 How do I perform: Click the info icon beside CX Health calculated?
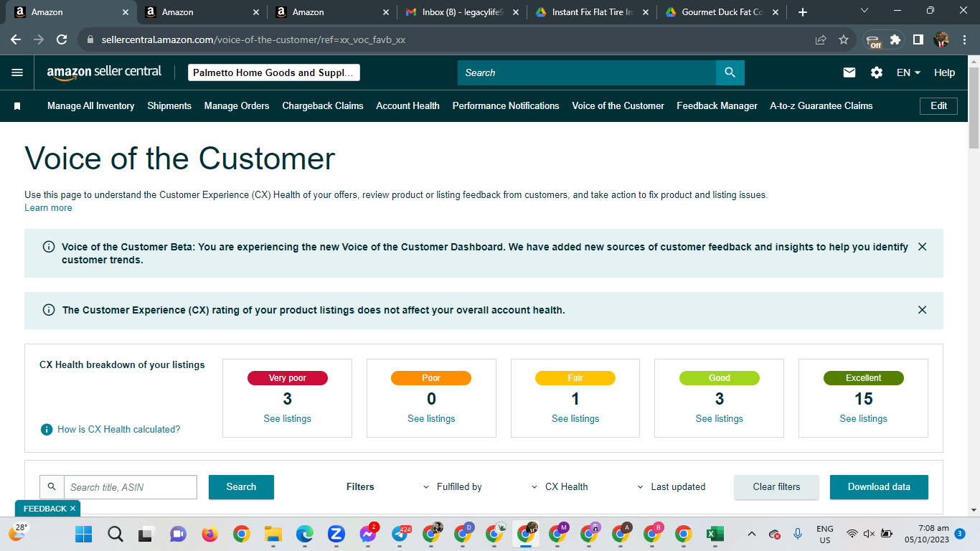(x=47, y=429)
